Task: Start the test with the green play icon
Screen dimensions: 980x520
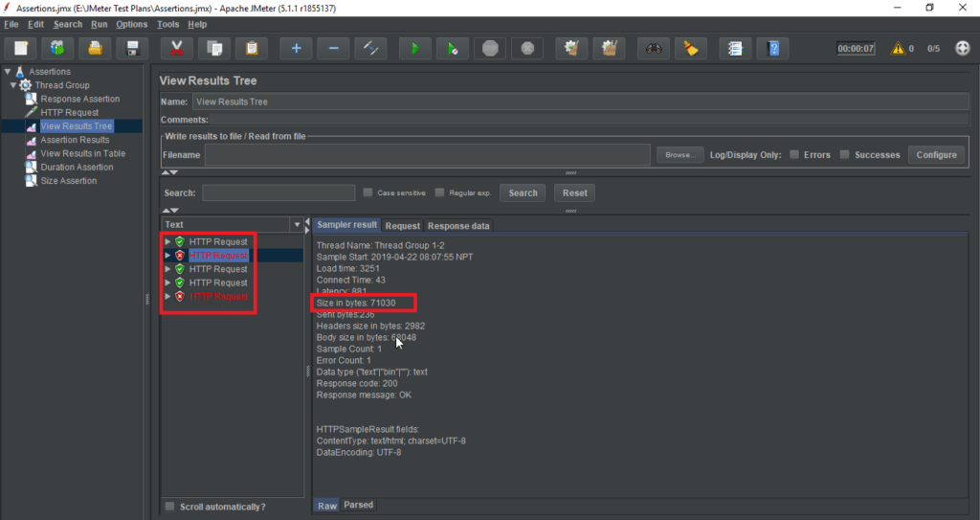Action: (x=415, y=48)
